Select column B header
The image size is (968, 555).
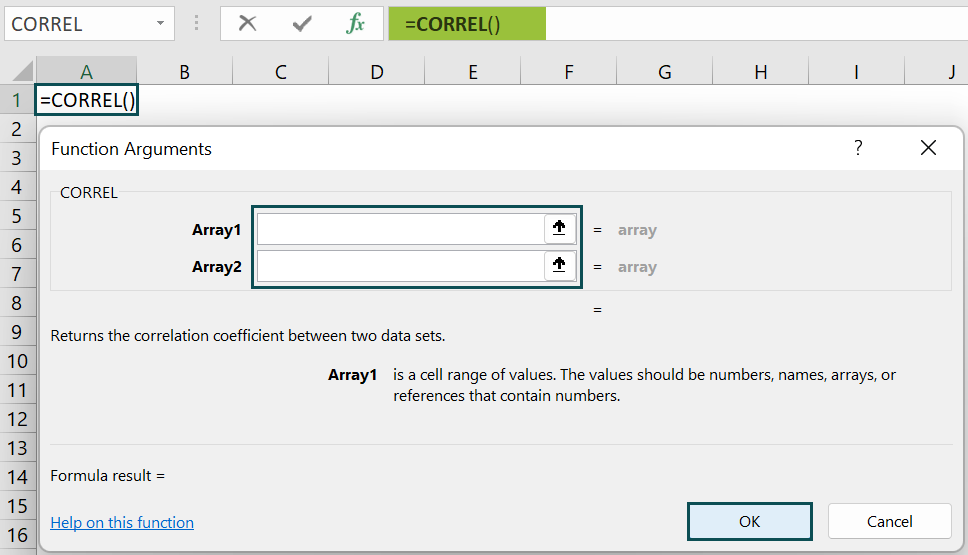[x=185, y=72]
